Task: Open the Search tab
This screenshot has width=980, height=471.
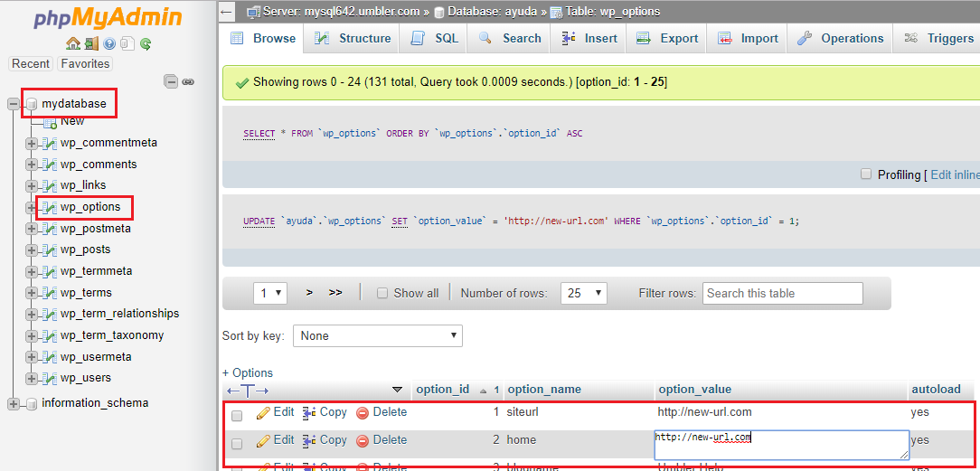Action: tap(509, 38)
